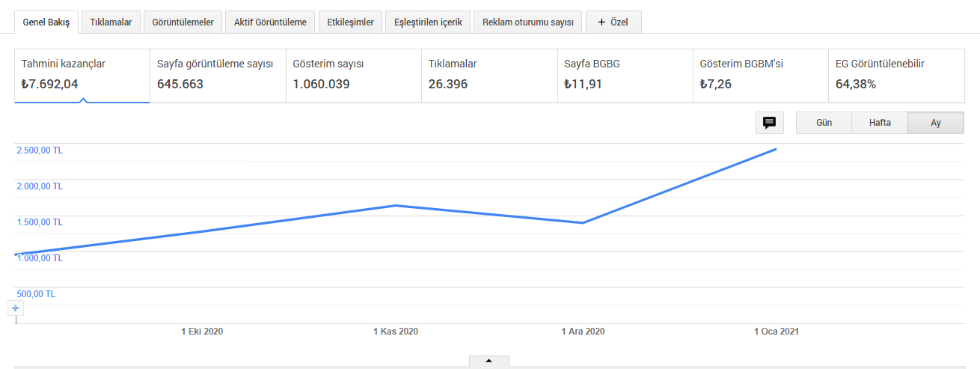Select the Tahmini kazançlar metric card

(x=82, y=76)
